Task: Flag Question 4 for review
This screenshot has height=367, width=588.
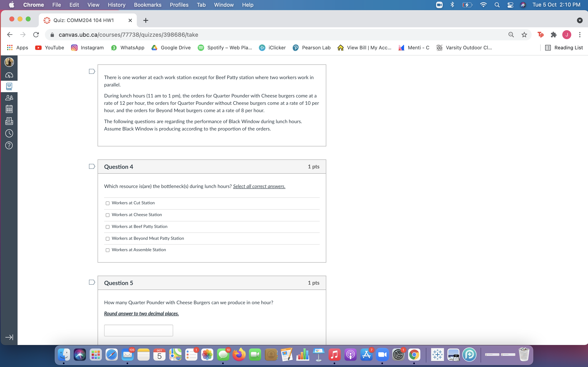Action: coord(92,166)
